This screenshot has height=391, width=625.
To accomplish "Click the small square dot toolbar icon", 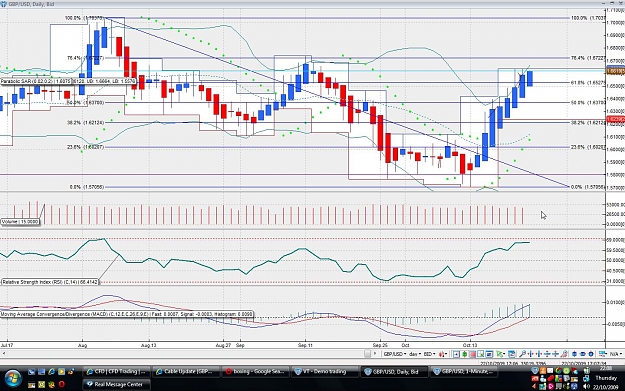I will point(456,354).
